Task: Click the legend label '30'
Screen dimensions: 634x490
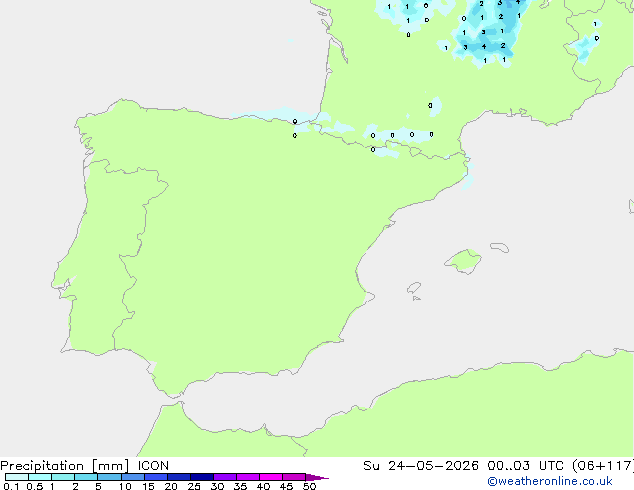Action: (217, 486)
